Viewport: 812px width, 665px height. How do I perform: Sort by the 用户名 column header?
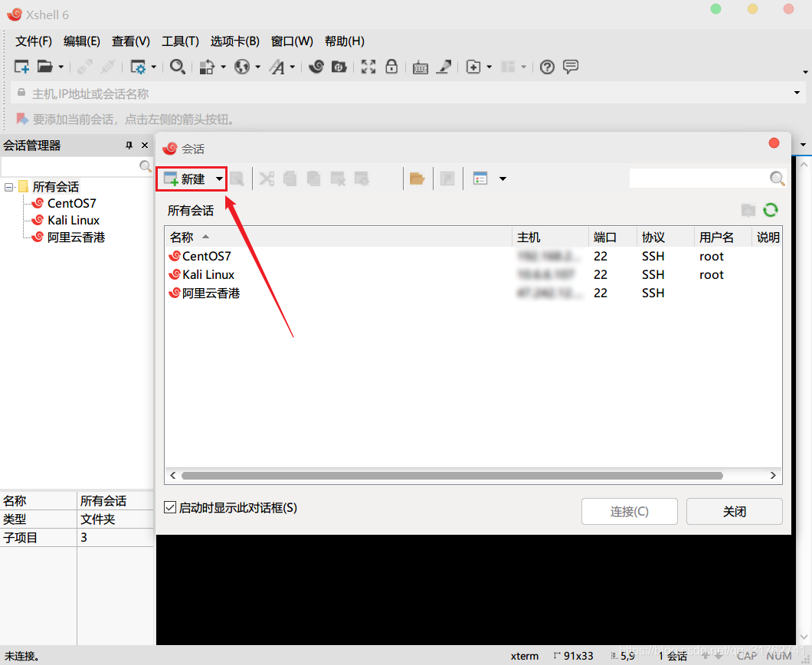click(722, 237)
